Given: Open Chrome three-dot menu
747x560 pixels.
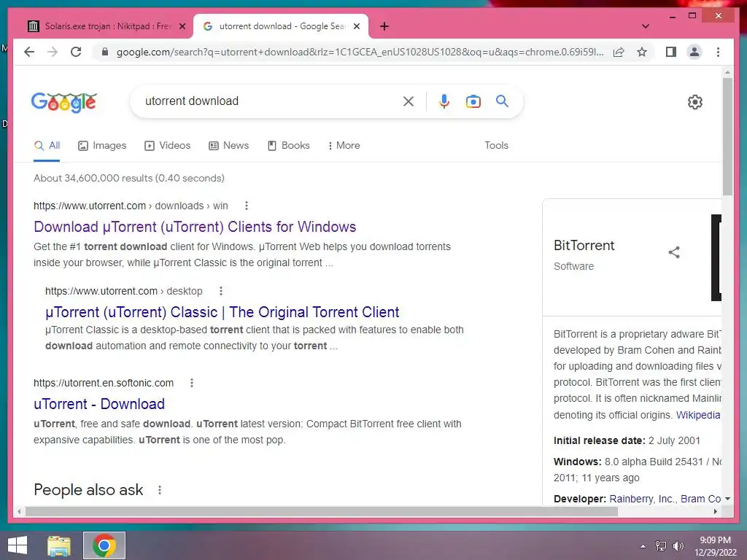Looking at the screenshot, I should [718, 52].
